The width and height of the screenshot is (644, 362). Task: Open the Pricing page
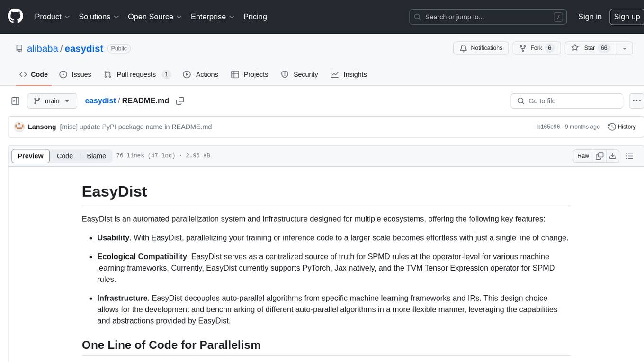(x=255, y=17)
